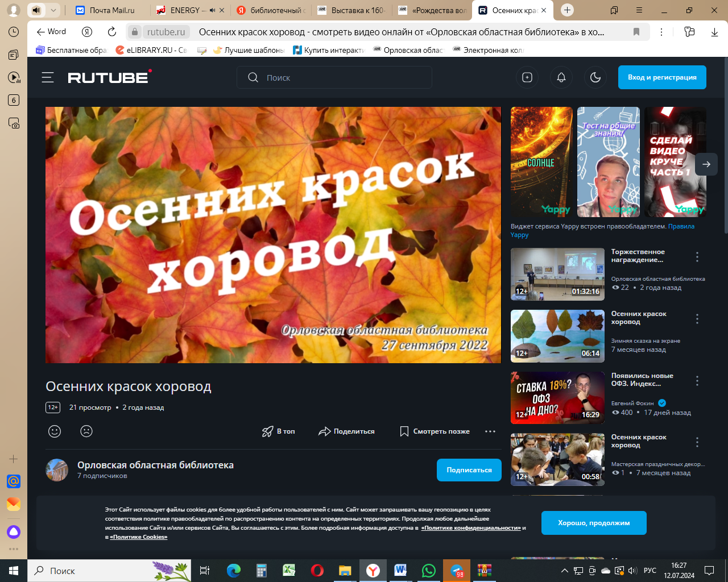Switch to the 'ENERGY' browser tab
Viewport: 728px width, 582px height.
click(x=185, y=10)
